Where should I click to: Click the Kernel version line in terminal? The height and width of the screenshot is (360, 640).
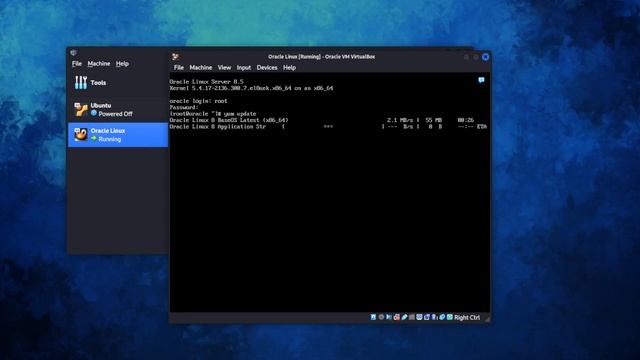tap(251, 88)
